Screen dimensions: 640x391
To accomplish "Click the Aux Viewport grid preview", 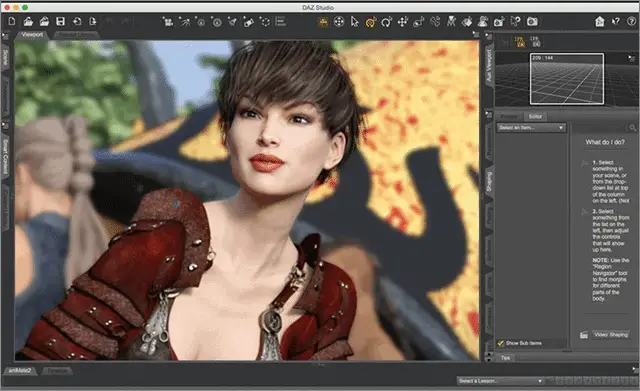I will tap(567, 79).
